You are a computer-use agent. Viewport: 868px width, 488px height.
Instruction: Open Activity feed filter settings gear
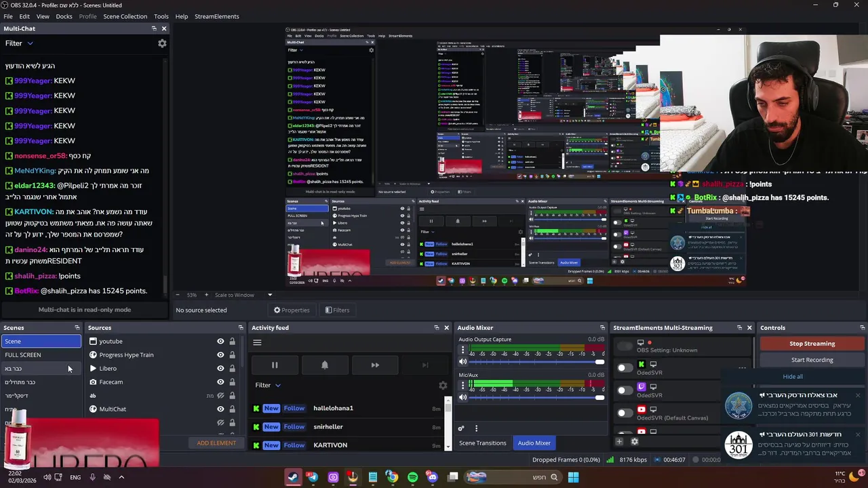click(443, 385)
